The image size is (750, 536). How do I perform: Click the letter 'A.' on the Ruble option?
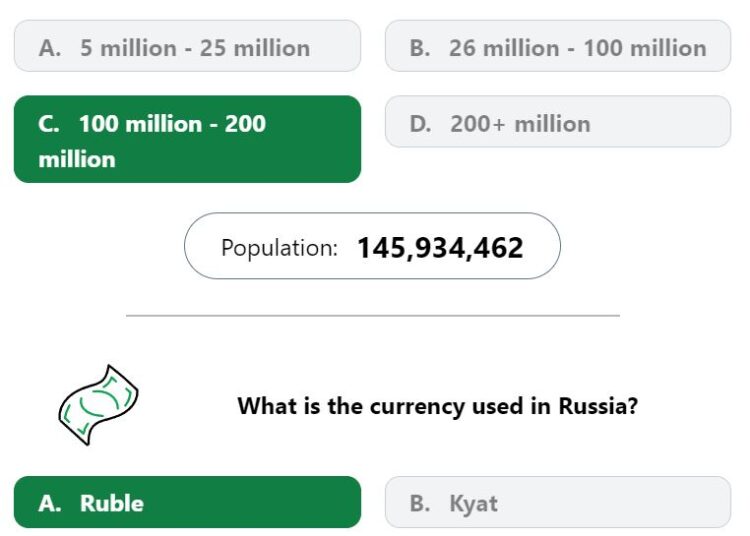pos(50,503)
